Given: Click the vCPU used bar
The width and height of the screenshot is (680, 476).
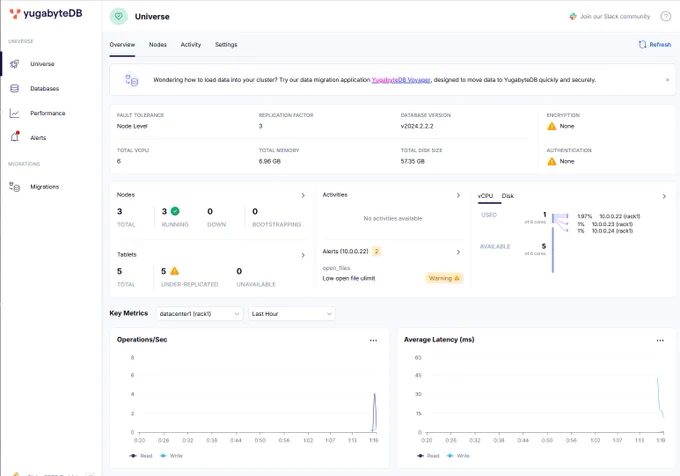Looking at the screenshot, I should click(553, 218).
